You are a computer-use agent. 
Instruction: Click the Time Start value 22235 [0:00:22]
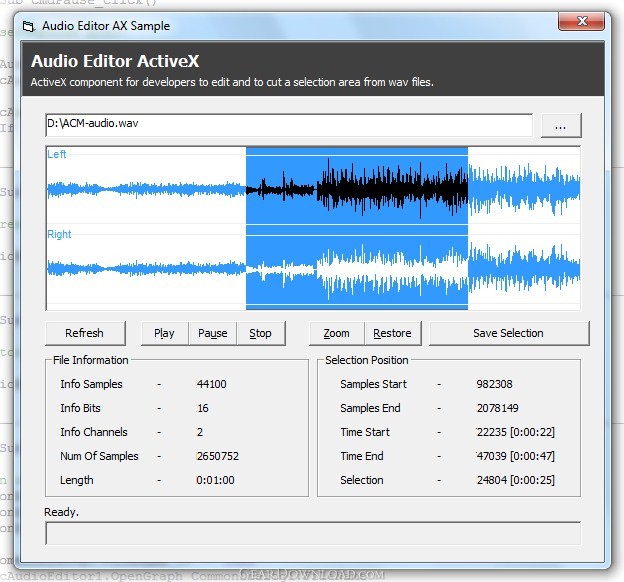tap(515, 432)
